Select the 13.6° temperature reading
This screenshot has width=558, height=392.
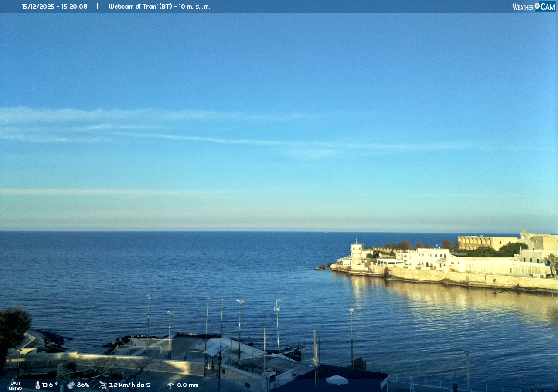click(x=50, y=385)
